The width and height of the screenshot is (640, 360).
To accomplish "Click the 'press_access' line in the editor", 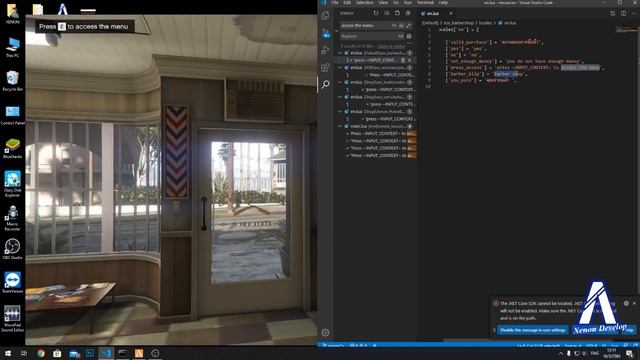I will (525, 67).
